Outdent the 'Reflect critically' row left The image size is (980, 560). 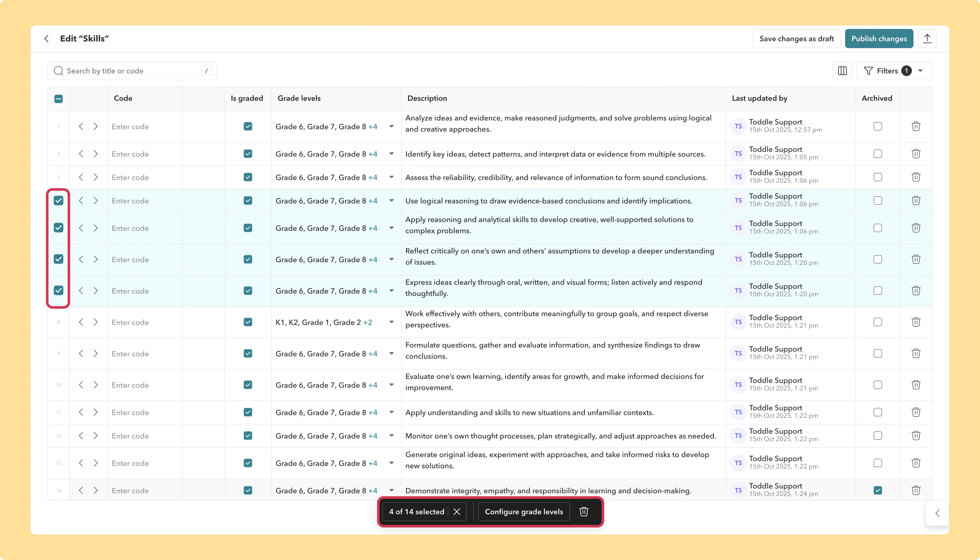coord(81,260)
